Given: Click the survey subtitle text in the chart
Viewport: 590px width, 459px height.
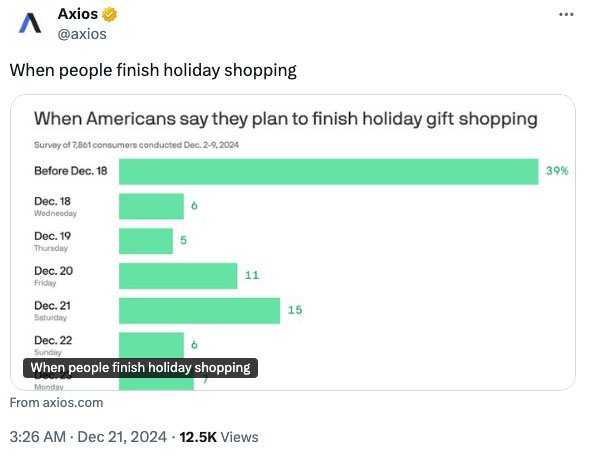Looking at the screenshot, I should [x=136, y=145].
